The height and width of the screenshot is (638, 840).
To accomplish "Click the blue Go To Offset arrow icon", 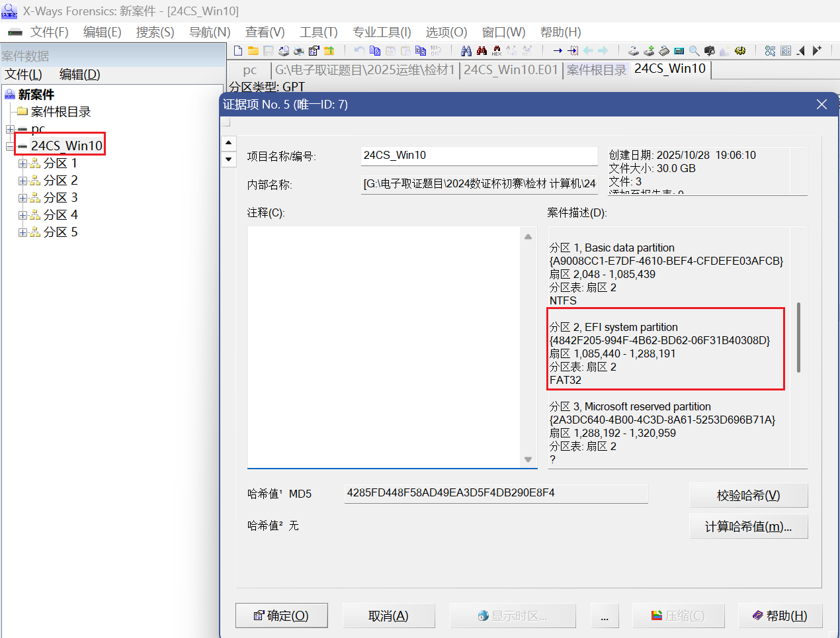I will [x=558, y=50].
